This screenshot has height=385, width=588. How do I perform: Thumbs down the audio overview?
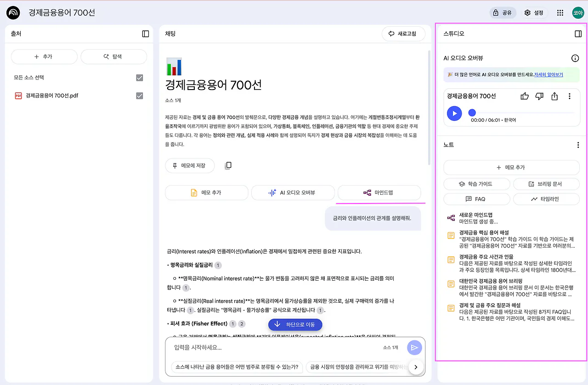click(539, 96)
